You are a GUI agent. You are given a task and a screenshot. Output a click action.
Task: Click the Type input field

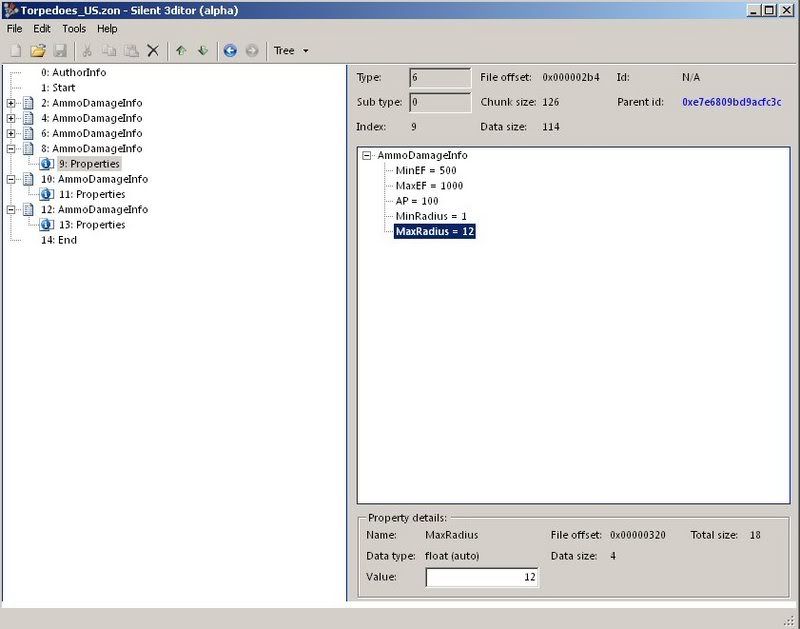(x=440, y=78)
